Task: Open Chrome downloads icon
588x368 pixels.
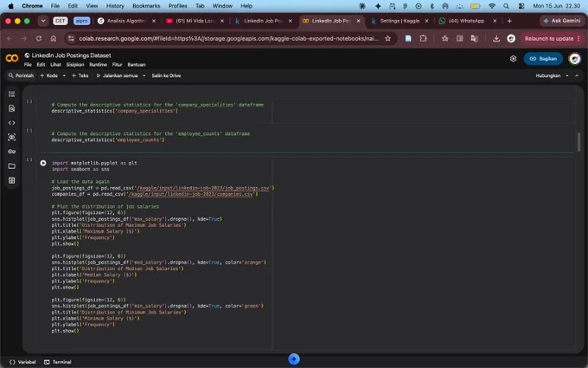Action: pos(496,38)
